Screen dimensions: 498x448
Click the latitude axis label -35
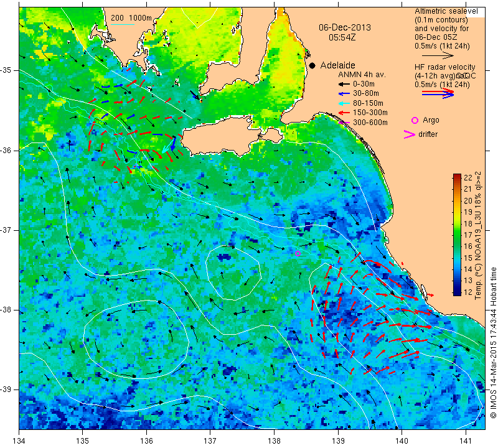click(7, 70)
